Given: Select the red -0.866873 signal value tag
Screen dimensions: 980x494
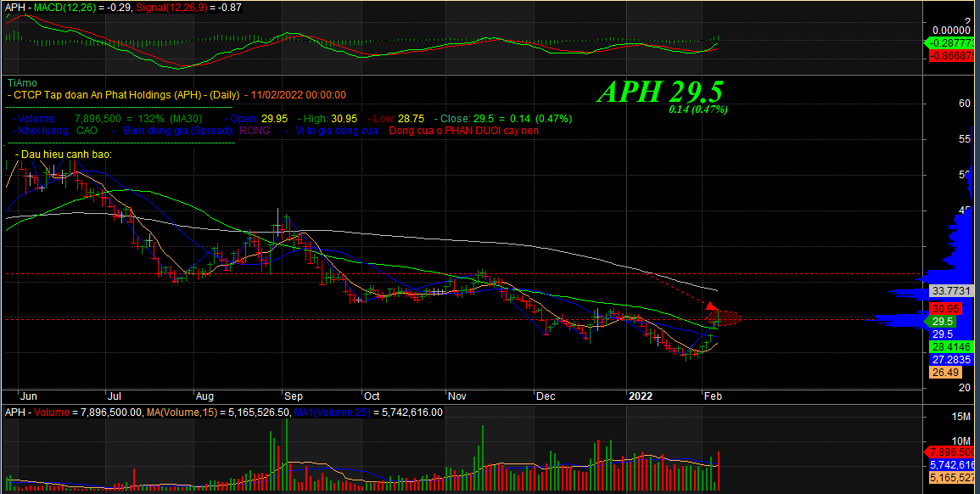Looking at the screenshot, I should click(x=953, y=56).
